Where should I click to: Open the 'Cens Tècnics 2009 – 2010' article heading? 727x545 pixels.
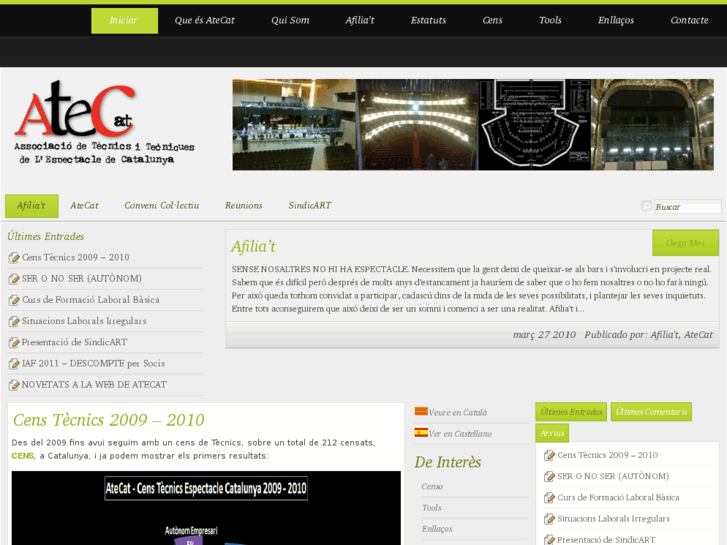(x=109, y=420)
